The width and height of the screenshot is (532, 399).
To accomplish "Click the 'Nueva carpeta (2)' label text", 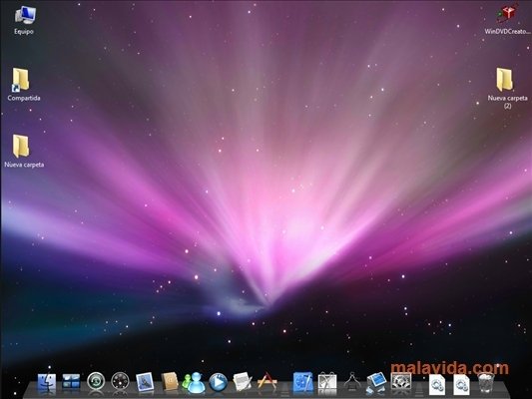I will coord(508,102).
